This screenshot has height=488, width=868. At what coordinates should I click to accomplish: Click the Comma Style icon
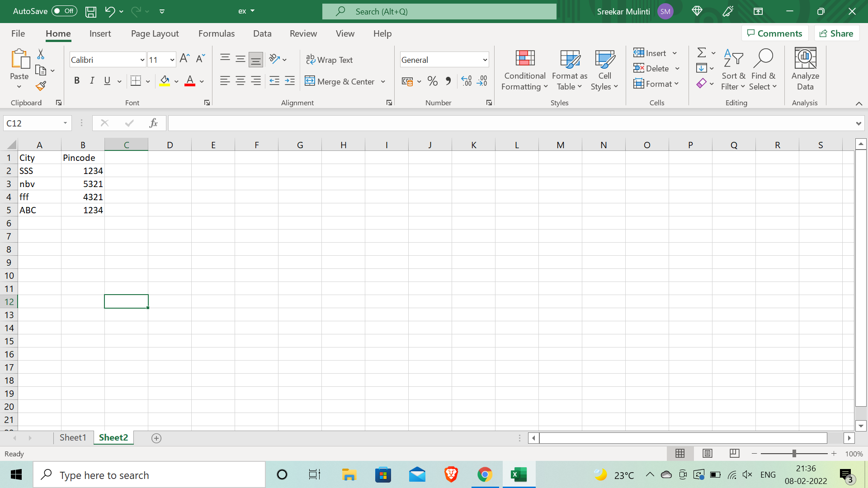tap(448, 81)
